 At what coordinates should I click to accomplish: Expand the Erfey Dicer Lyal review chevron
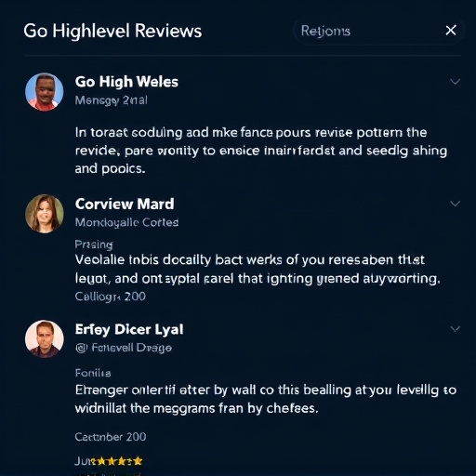pyautogui.click(x=455, y=329)
